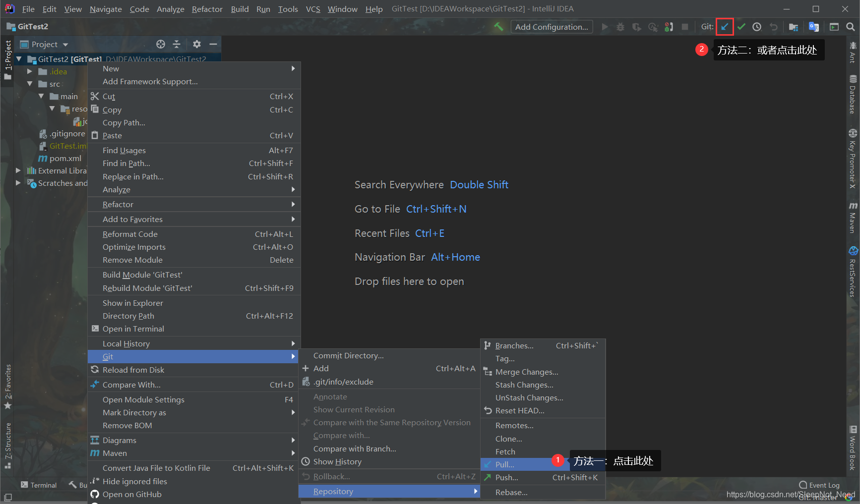
Task: Hide the Project panel with minus icon
Action: point(213,44)
